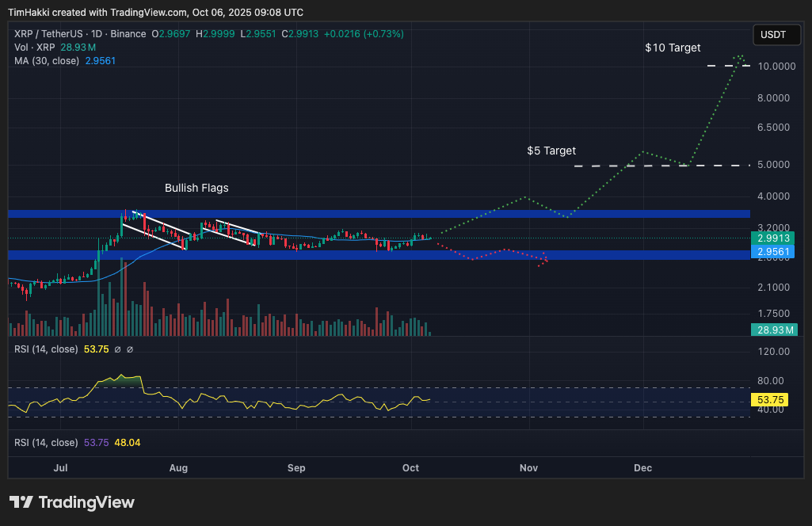
Task: Click the TradingView logo icon bottom-left
Action: 20,501
